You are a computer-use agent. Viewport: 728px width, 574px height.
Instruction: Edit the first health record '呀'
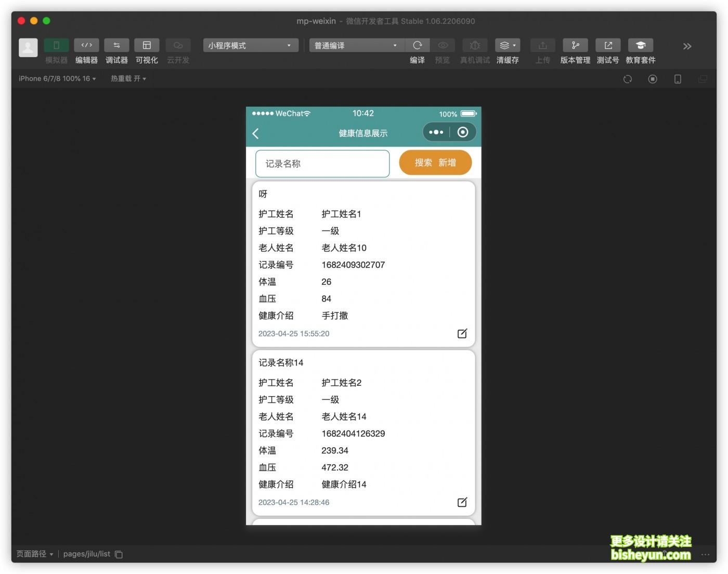tap(462, 334)
